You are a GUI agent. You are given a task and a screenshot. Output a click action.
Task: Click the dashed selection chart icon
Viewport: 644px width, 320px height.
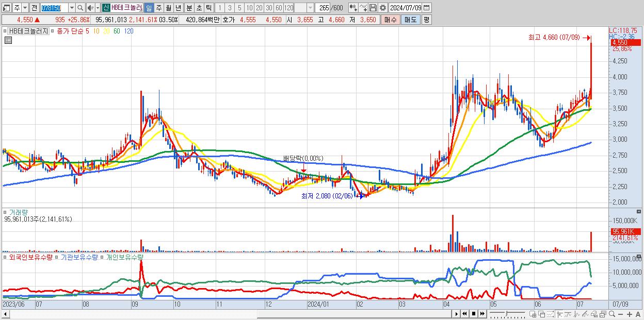[550, 314]
